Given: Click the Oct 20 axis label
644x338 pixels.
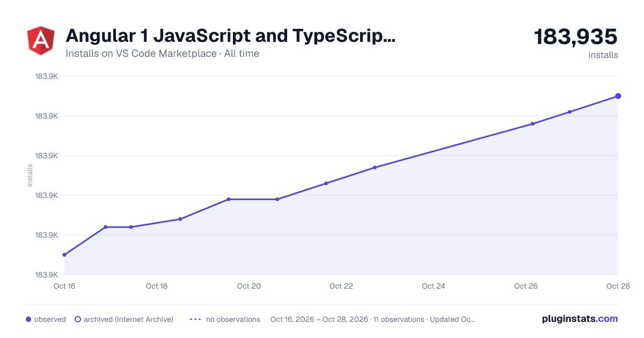Looking at the screenshot, I should 249,286.
